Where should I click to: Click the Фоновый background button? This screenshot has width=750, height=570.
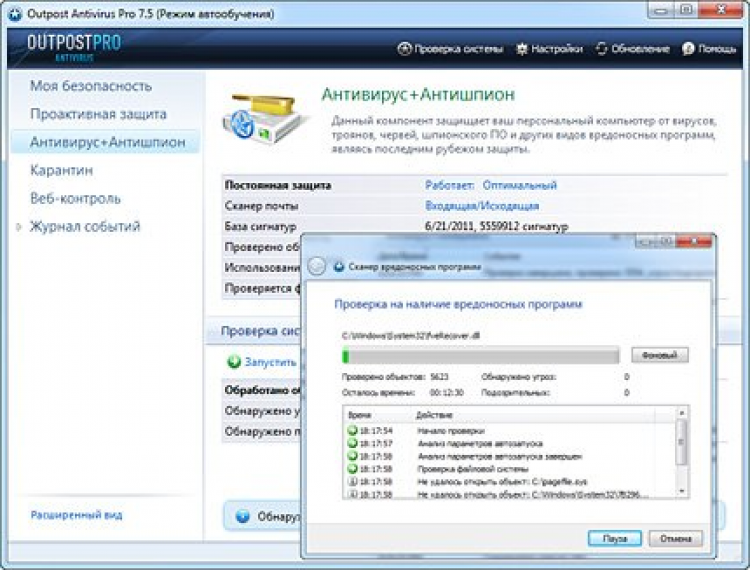[660, 355]
